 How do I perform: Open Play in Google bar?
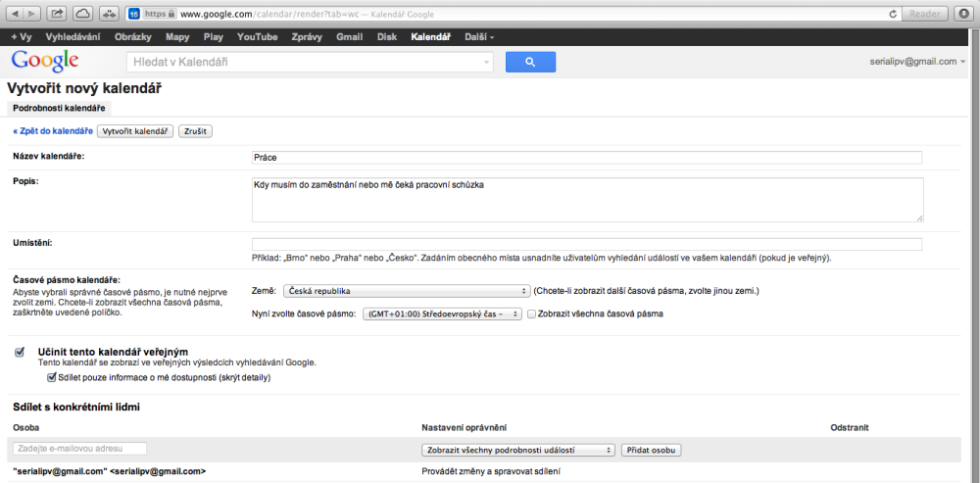point(213,37)
